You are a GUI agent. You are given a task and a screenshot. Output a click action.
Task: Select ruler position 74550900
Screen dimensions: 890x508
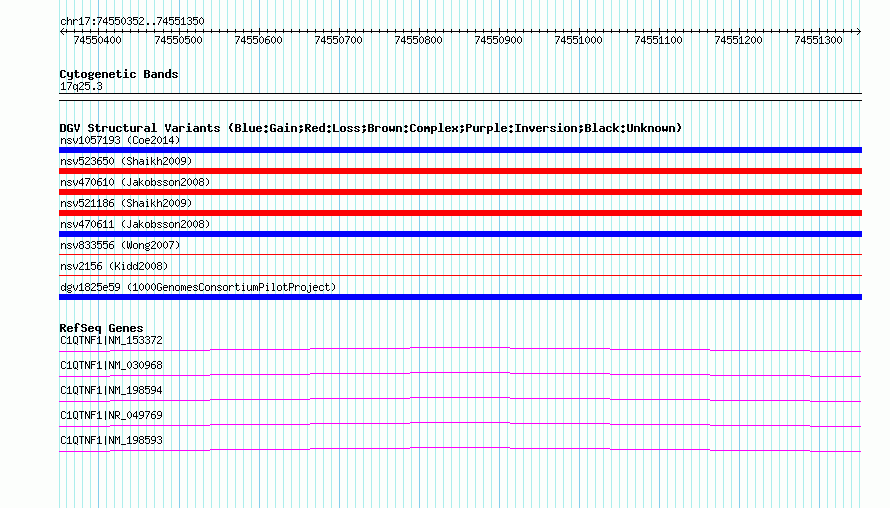[498, 40]
